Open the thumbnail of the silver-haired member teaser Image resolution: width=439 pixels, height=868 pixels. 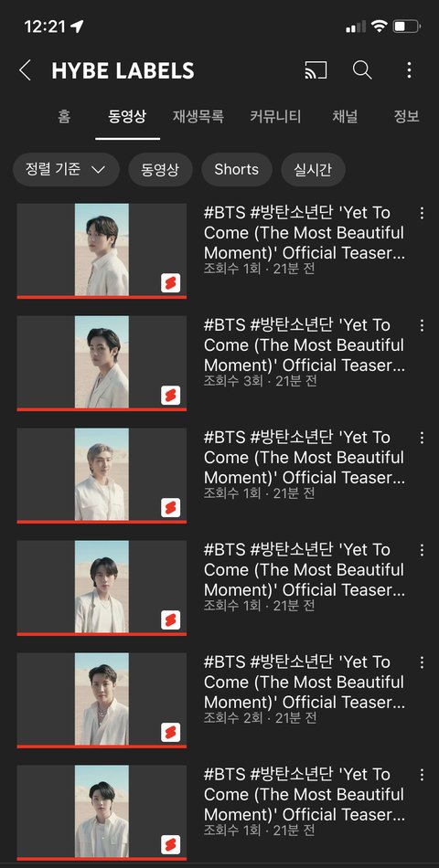coord(102,474)
